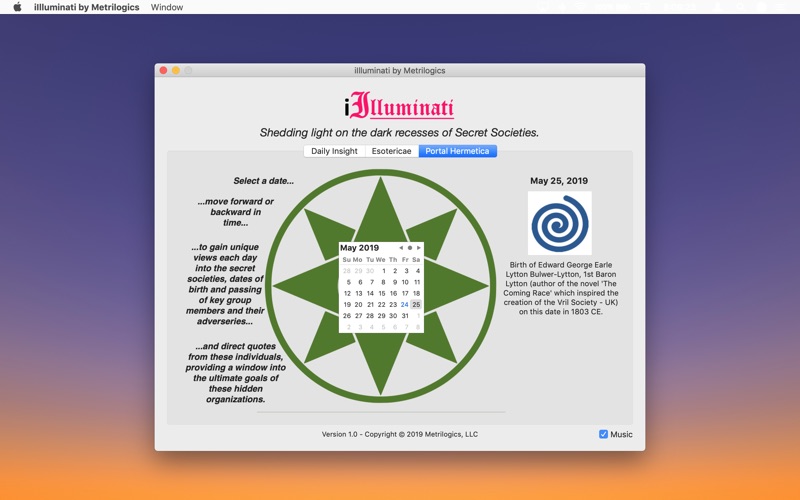Click the blue spiral symbol image
This screenshot has height=500, width=800.
(x=560, y=223)
